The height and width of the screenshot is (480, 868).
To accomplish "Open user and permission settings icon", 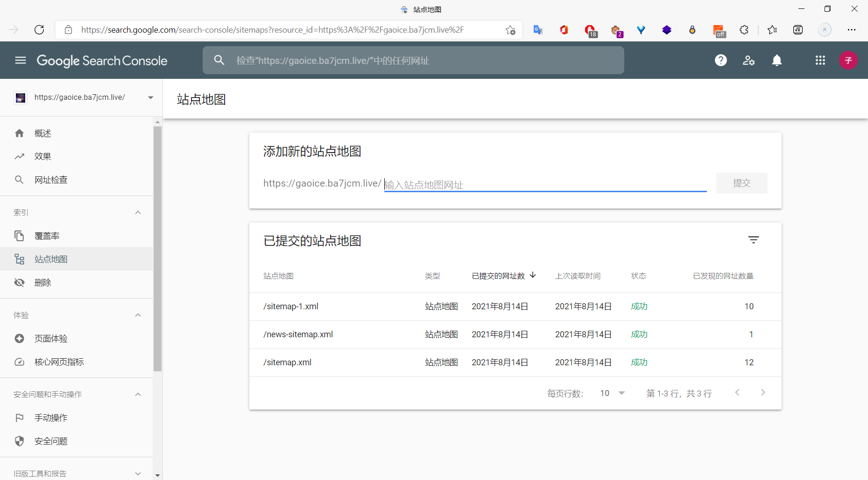I will [x=749, y=60].
